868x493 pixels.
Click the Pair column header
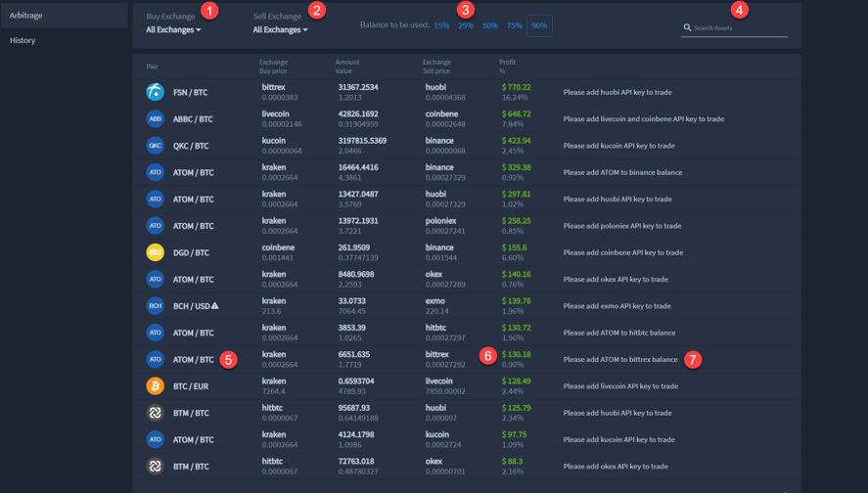tap(153, 67)
